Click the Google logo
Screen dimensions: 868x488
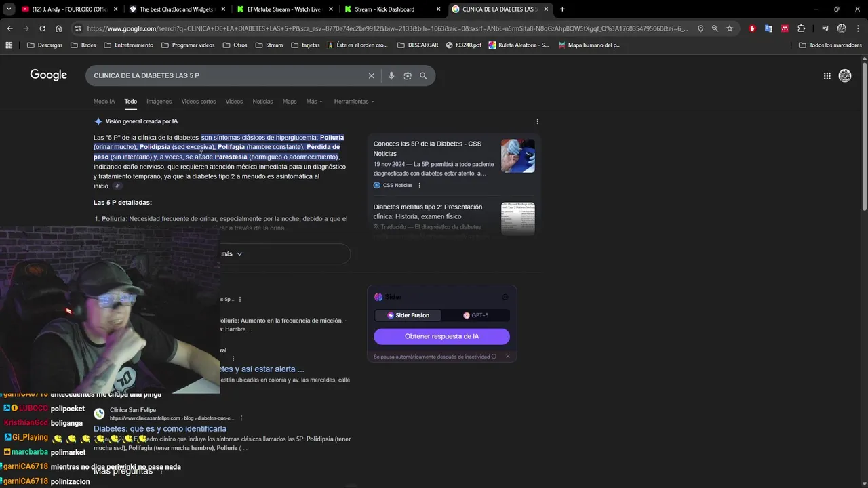48,75
